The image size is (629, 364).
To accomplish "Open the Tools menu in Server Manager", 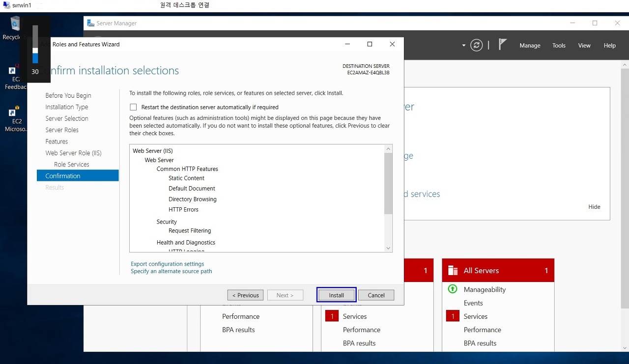I will tap(559, 46).
